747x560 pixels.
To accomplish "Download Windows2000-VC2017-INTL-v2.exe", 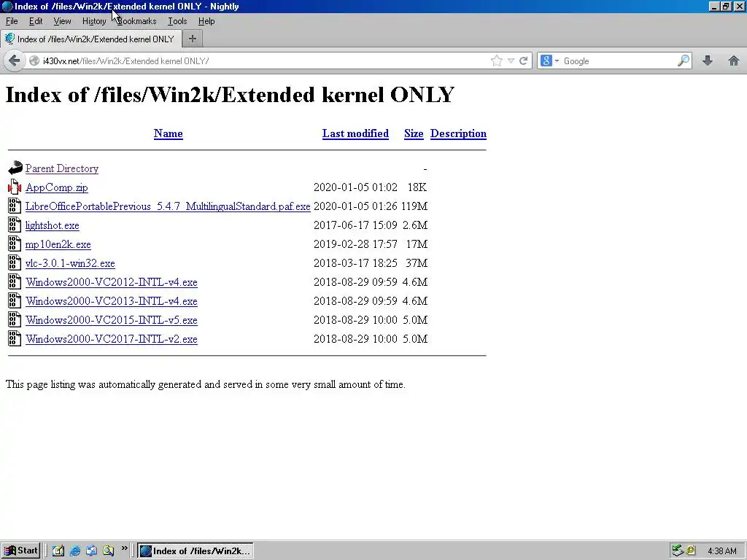I will [x=112, y=339].
